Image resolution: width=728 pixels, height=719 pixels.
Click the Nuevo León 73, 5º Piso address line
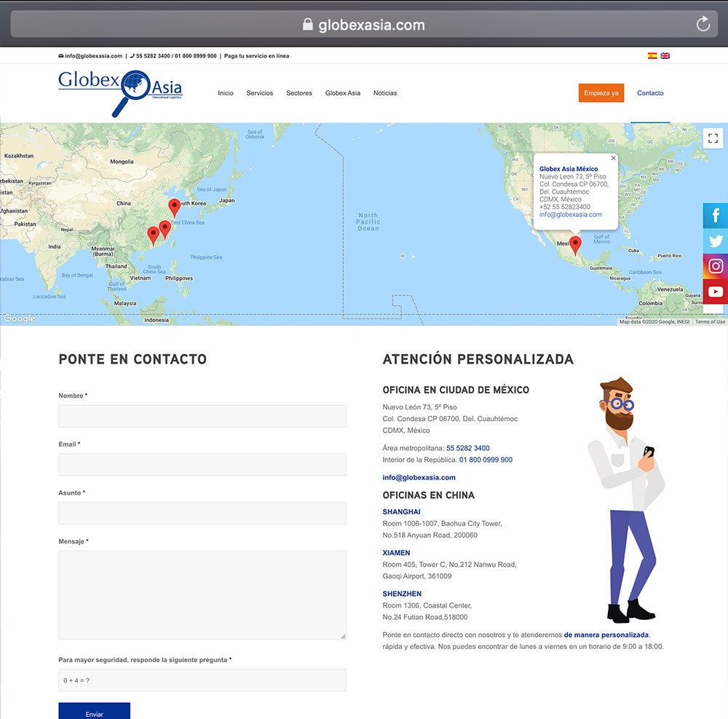[x=419, y=407]
